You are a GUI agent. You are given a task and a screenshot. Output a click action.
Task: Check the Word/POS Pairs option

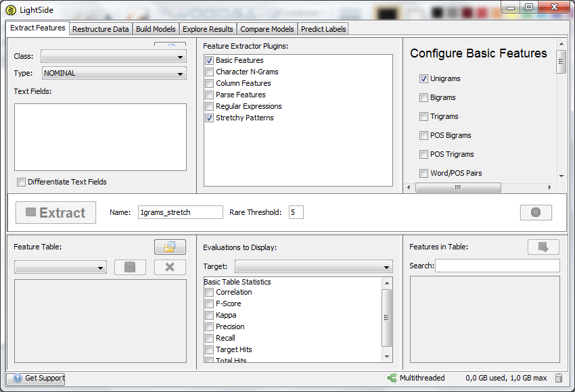click(423, 173)
